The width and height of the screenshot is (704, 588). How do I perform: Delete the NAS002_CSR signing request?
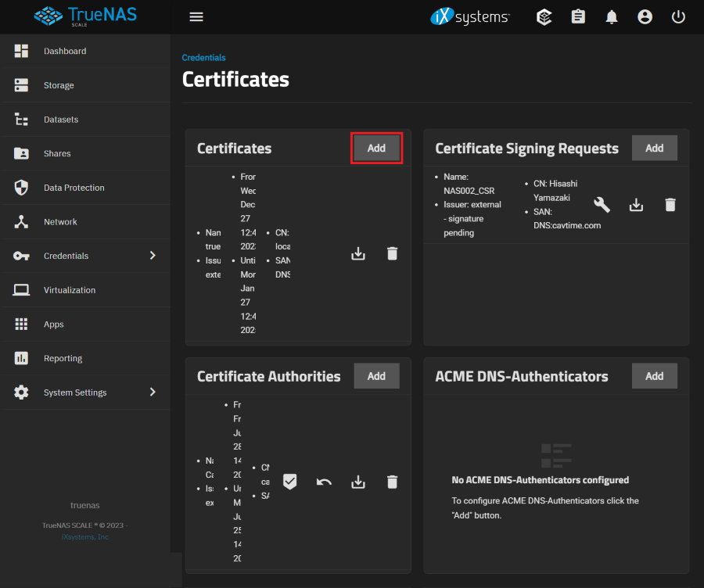(x=670, y=205)
